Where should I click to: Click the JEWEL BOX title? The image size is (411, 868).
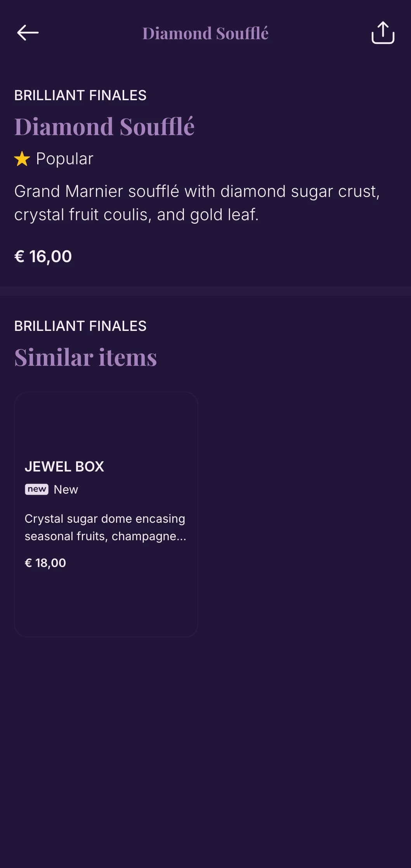click(x=64, y=466)
